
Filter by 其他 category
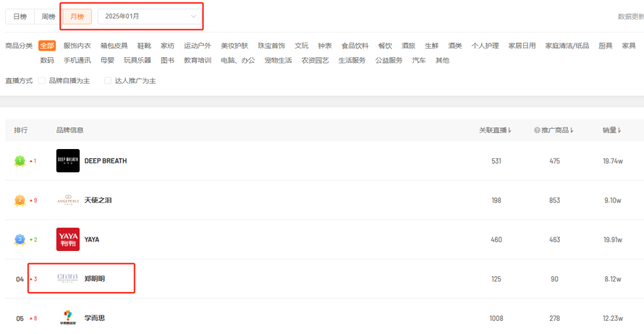(x=442, y=60)
